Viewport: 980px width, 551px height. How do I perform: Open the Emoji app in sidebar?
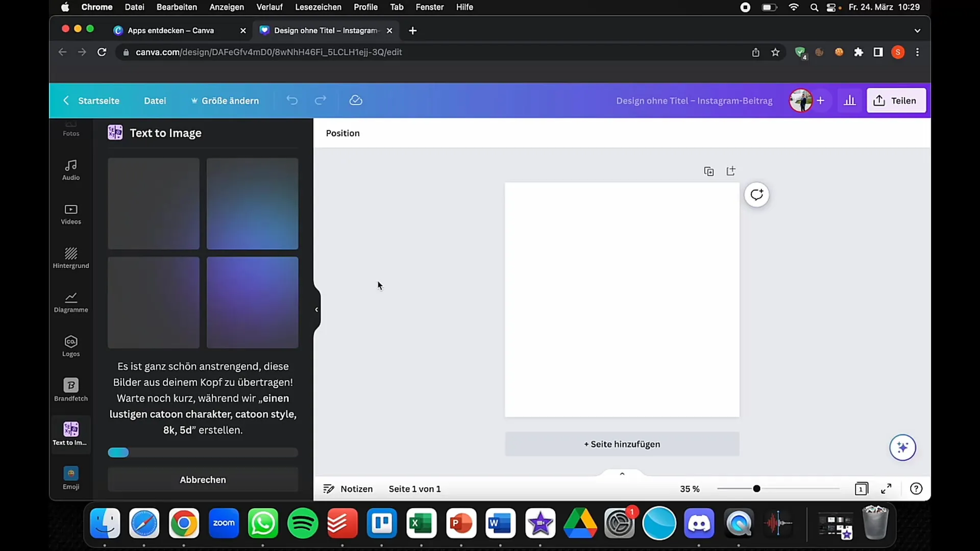click(71, 479)
